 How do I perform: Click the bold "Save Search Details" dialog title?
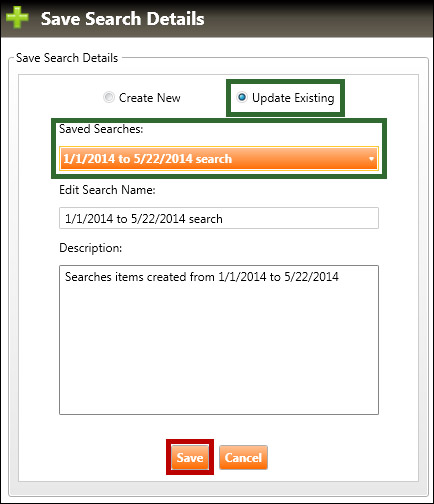click(x=123, y=19)
